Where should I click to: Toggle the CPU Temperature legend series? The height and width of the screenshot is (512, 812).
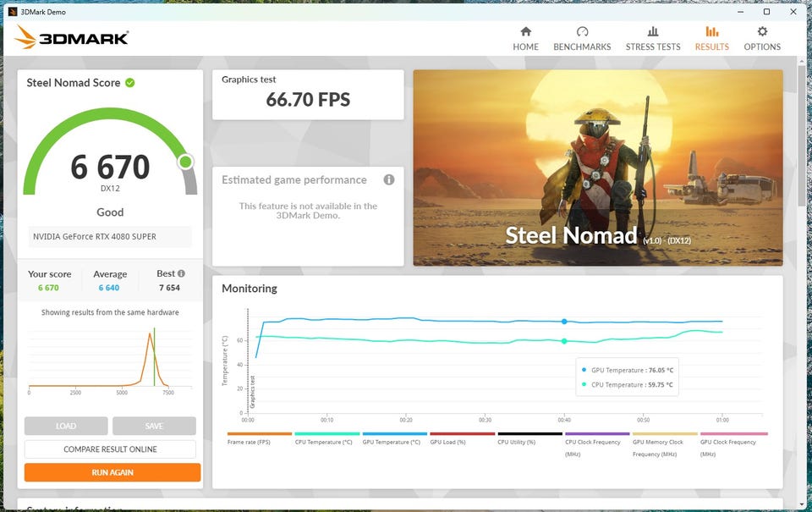click(x=326, y=439)
